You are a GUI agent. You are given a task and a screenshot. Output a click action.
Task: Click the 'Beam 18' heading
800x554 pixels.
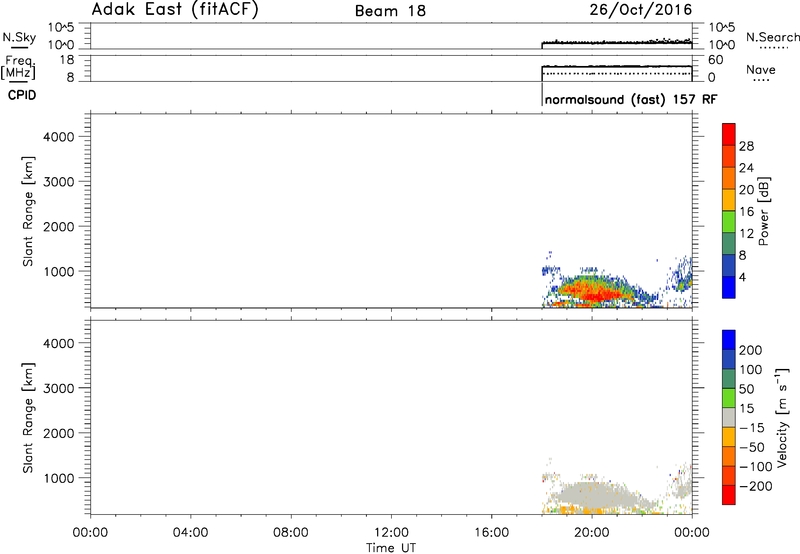click(390, 11)
